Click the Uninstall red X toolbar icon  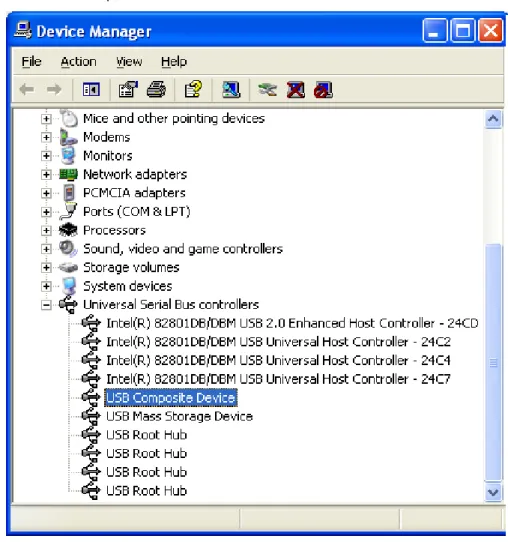coord(295,90)
